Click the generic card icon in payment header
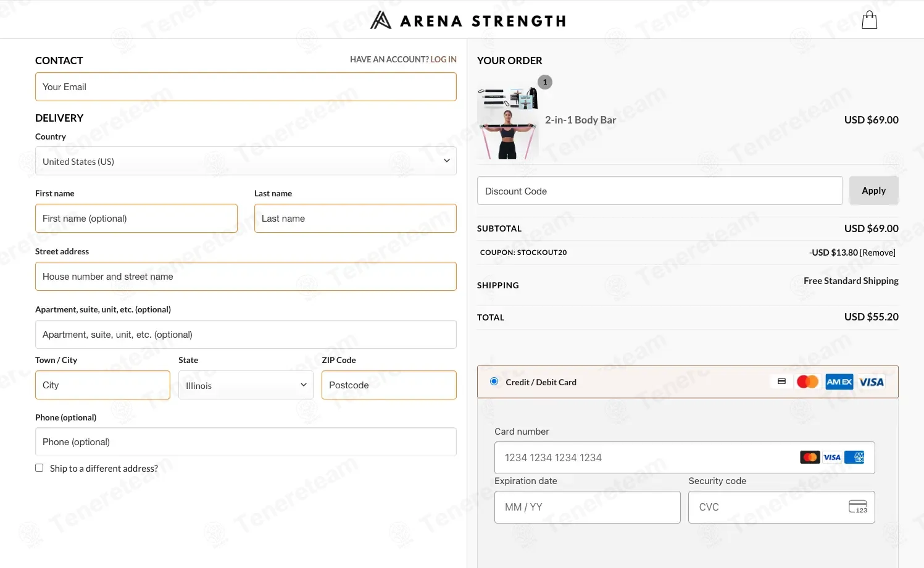Viewport: 924px width, 568px height. (781, 382)
